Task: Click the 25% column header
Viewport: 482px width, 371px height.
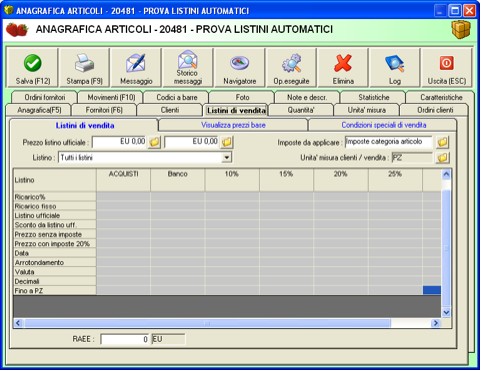Action: pyautogui.click(x=395, y=180)
